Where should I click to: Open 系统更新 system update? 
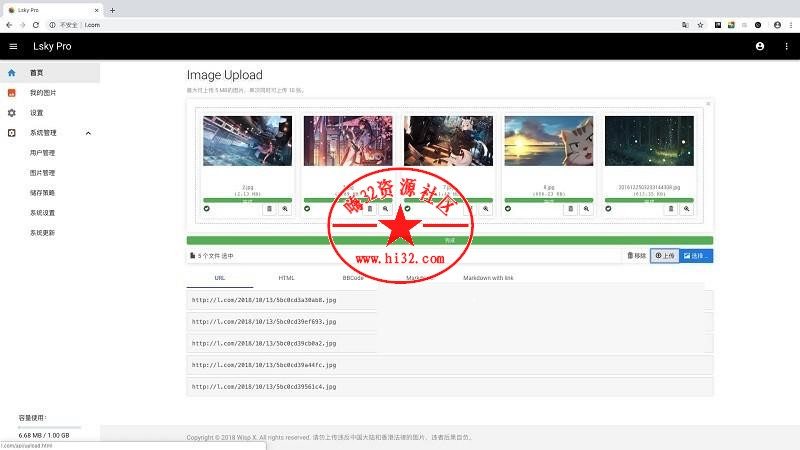[42, 233]
